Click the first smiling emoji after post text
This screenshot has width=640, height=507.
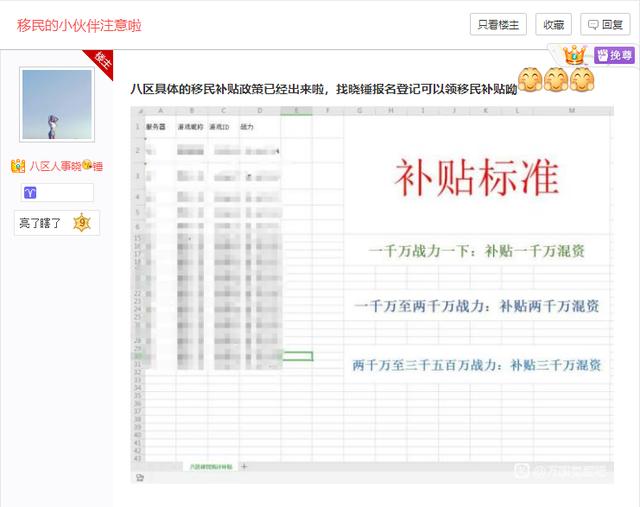point(530,80)
